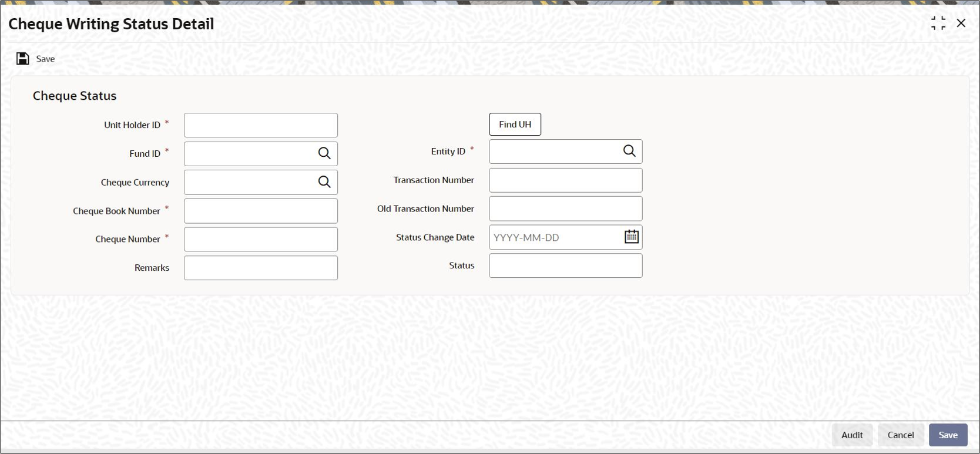Focus the Fund ID input field
980x454 pixels.
[x=261, y=154]
